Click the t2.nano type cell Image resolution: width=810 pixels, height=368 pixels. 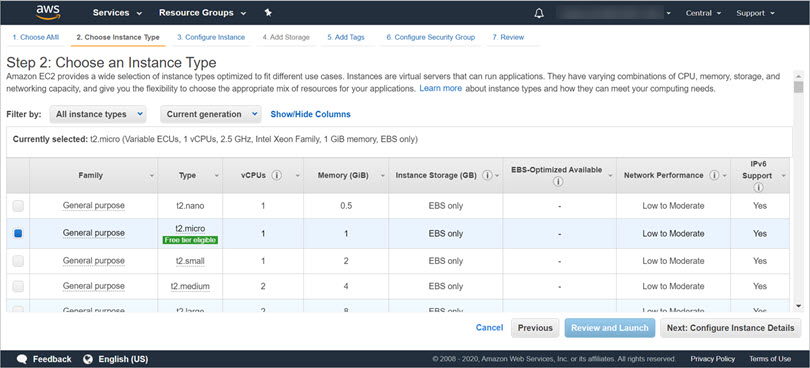pos(190,206)
